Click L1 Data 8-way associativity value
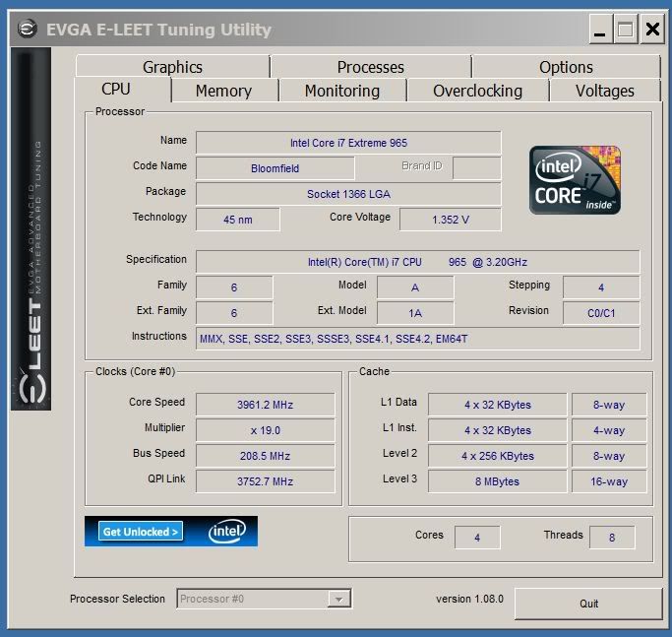The height and width of the screenshot is (637, 672). pyautogui.click(x=609, y=405)
